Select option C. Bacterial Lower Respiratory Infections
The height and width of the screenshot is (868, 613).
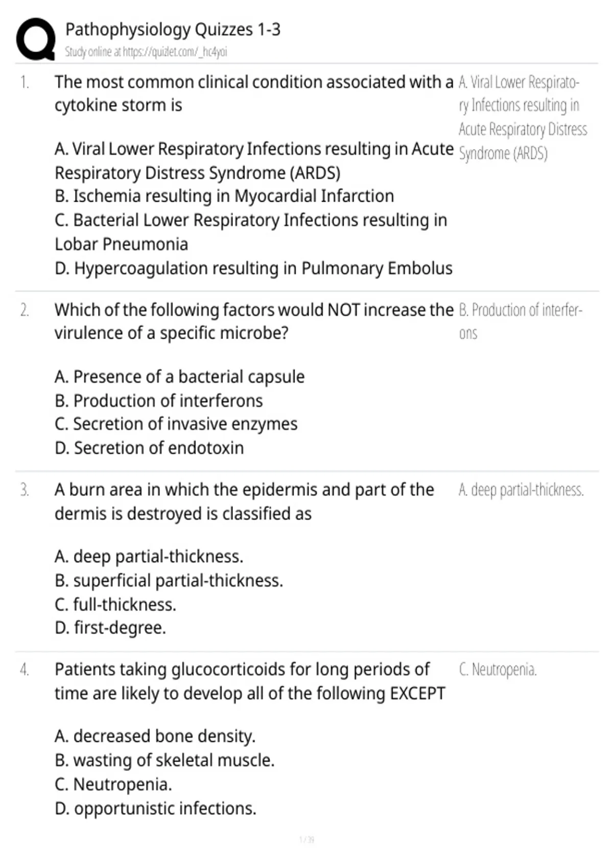[251, 232]
